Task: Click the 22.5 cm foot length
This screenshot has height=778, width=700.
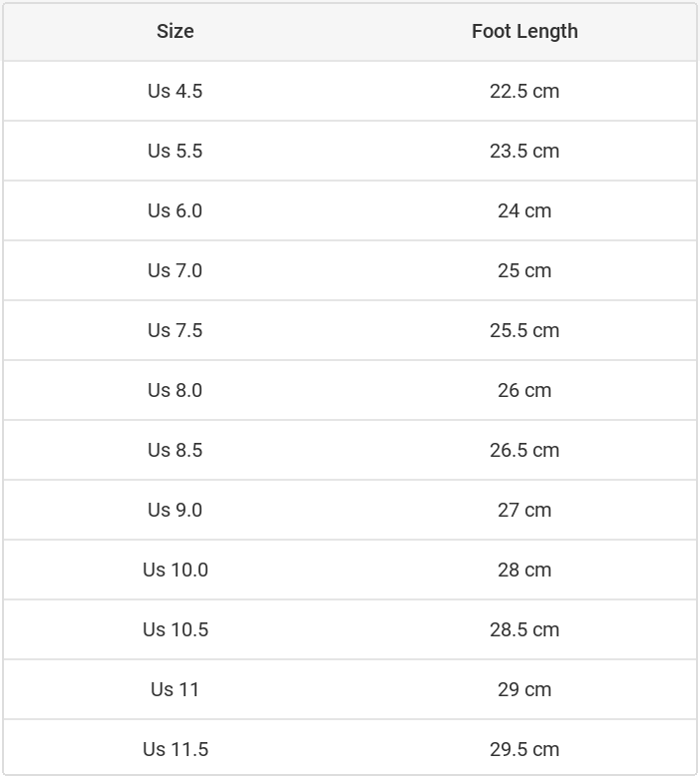Action: (x=525, y=91)
